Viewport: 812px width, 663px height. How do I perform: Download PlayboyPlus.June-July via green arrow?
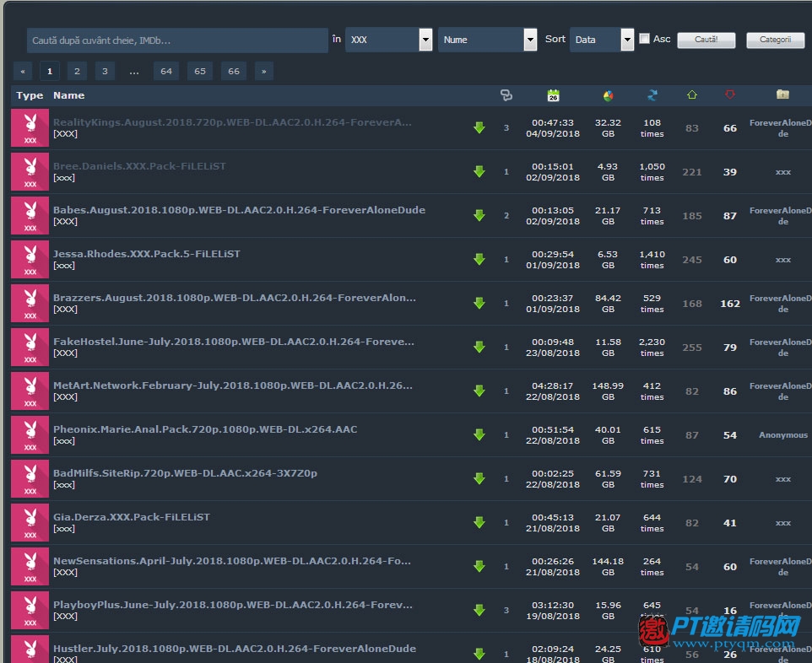pos(479,610)
